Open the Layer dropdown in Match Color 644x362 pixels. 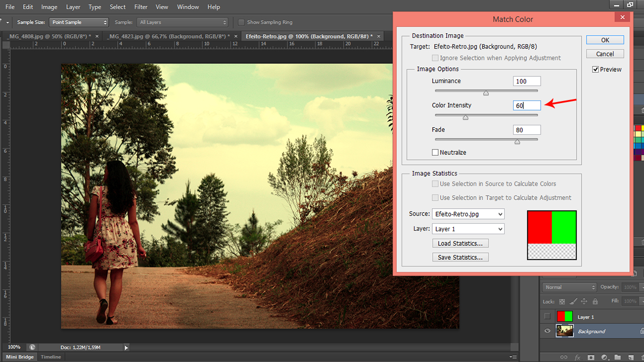[468, 229]
